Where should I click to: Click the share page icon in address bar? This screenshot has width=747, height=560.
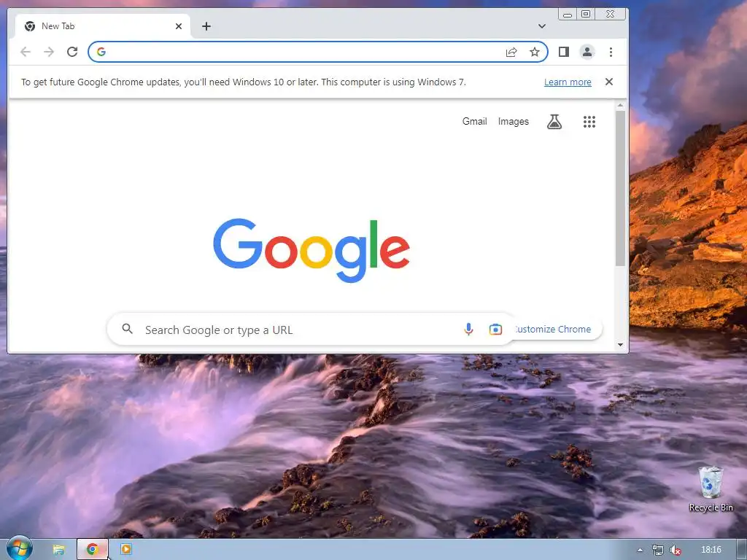pos(511,52)
